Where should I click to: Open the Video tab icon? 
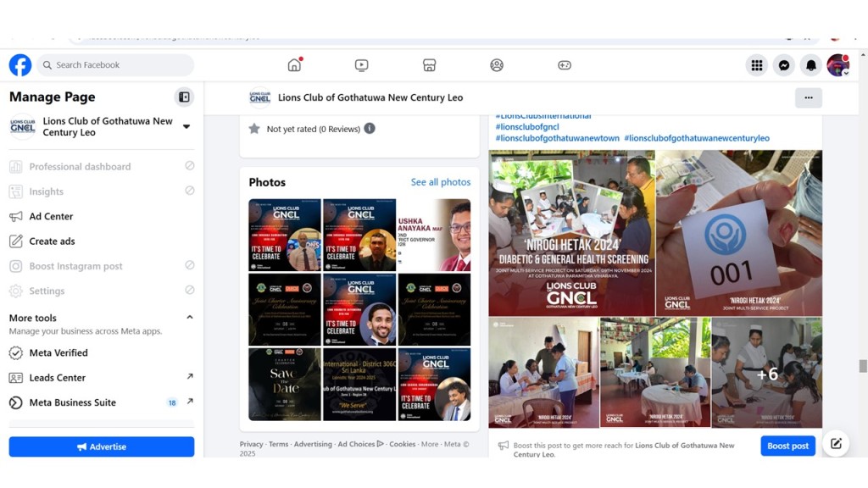361,65
